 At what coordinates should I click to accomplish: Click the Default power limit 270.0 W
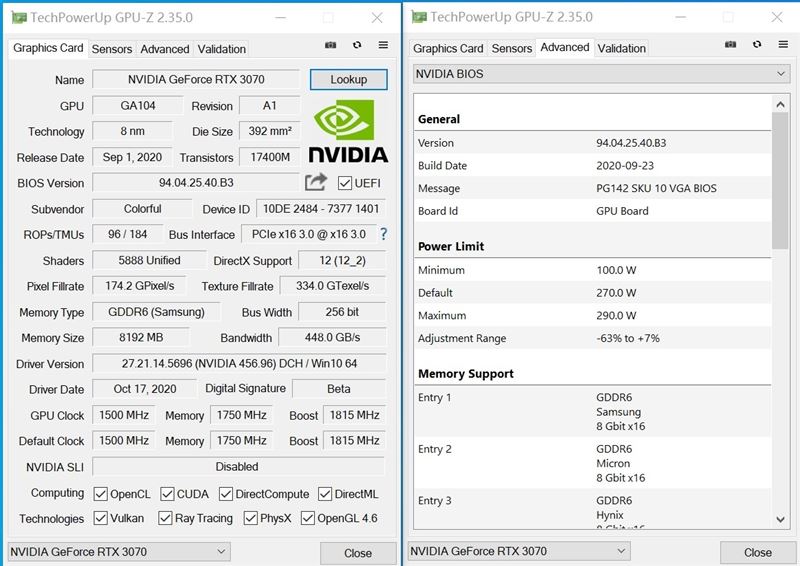tap(616, 293)
